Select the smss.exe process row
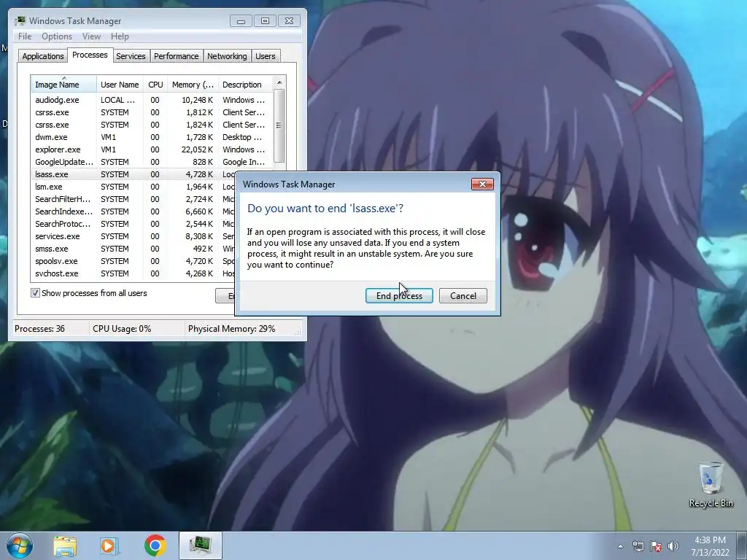 (x=133, y=249)
